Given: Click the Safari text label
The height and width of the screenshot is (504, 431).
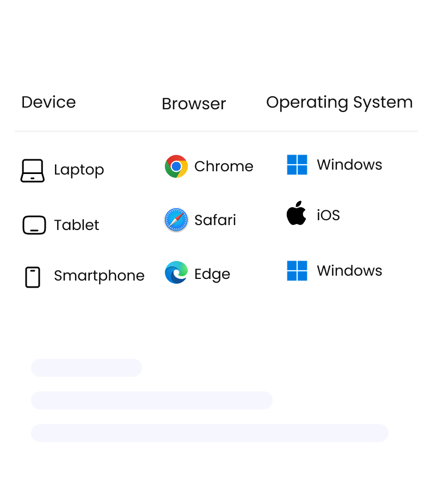Looking at the screenshot, I should tap(215, 220).
